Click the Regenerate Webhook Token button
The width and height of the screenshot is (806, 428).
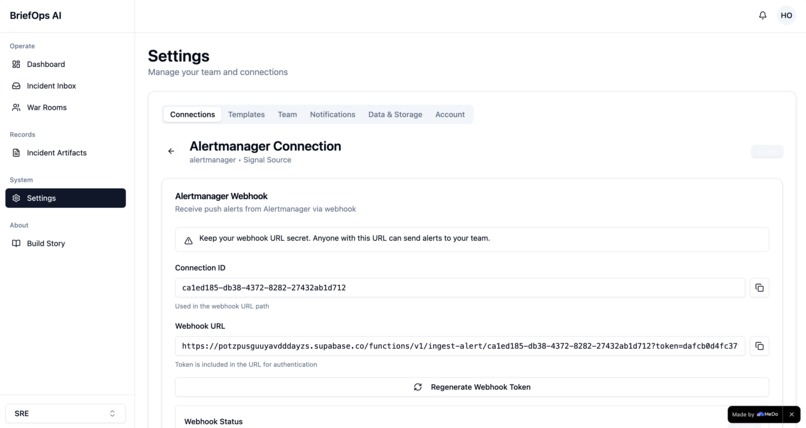472,387
